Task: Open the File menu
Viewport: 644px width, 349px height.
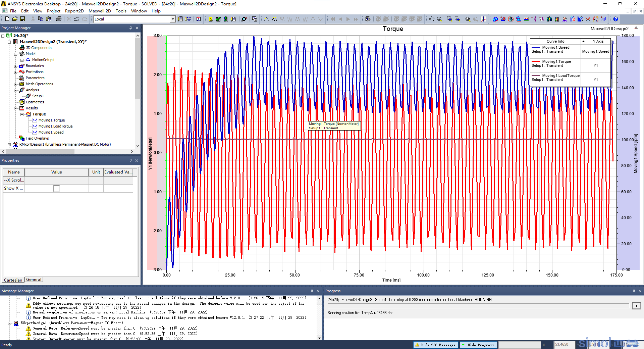Action: pyautogui.click(x=13, y=11)
